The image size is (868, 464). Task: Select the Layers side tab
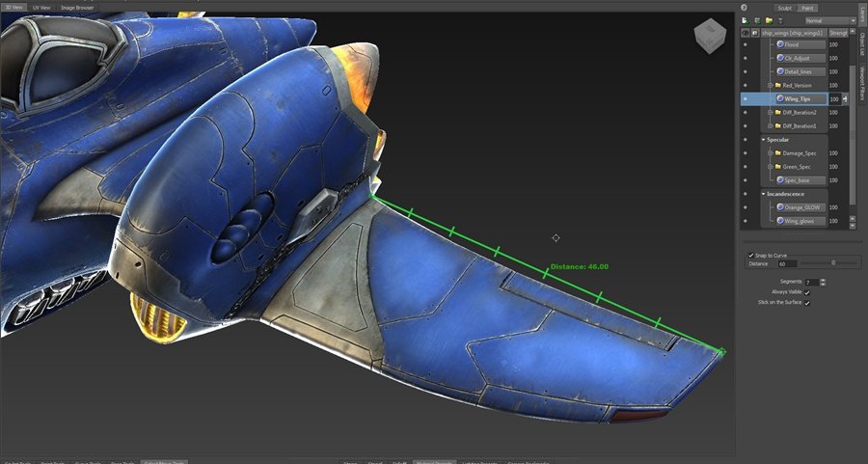862,14
